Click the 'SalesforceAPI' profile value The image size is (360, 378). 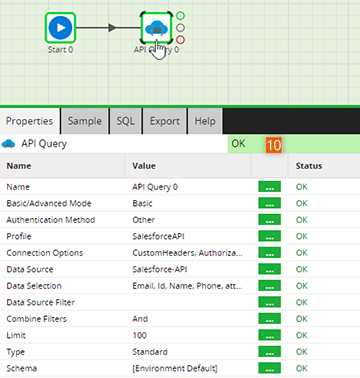158,236
